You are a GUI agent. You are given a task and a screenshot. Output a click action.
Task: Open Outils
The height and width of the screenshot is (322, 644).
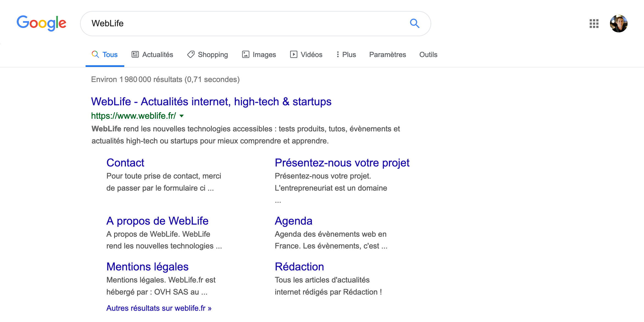428,55
